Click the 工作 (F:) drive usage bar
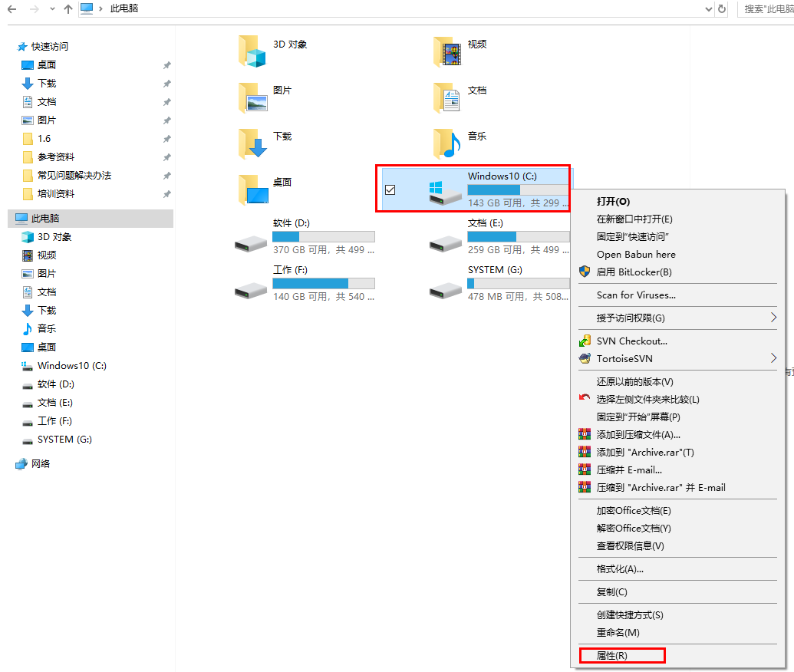The width and height of the screenshot is (794, 672). pyautogui.click(x=323, y=283)
